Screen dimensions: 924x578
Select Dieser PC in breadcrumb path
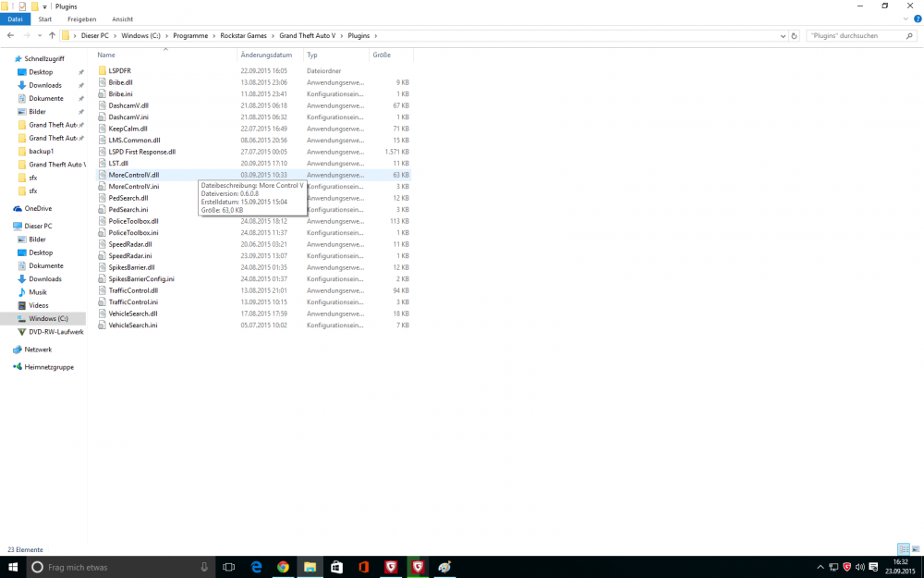click(95, 36)
